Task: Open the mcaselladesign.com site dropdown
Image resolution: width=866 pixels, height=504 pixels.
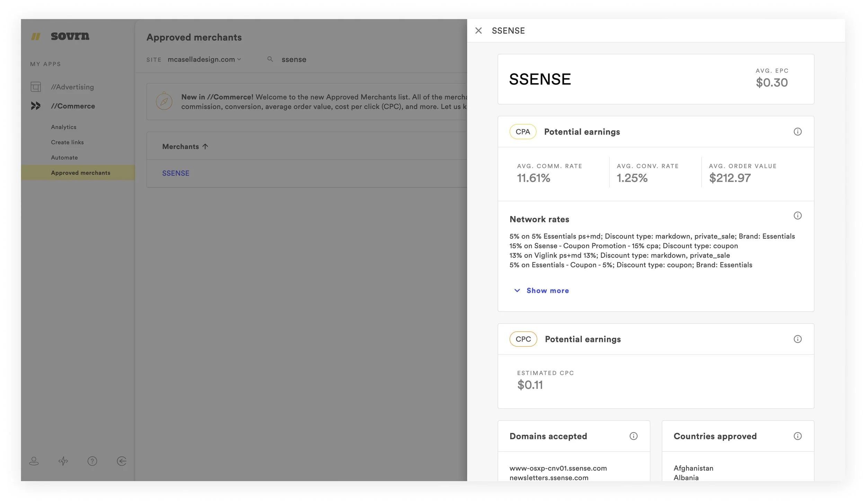Action: click(204, 60)
